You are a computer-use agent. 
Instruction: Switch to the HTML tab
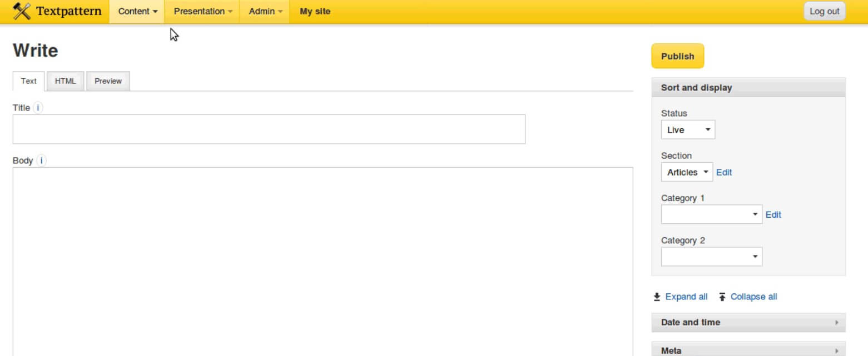[65, 81]
